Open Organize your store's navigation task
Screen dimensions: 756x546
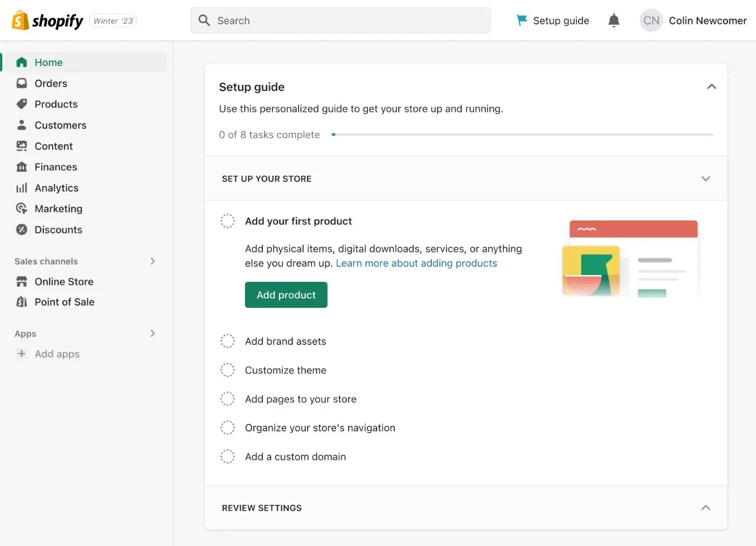[x=320, y=427]
